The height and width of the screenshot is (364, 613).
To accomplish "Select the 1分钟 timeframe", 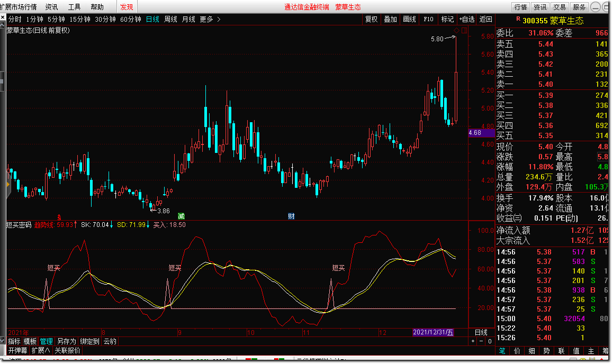I will pyautogui.click(x=35, y=19).
